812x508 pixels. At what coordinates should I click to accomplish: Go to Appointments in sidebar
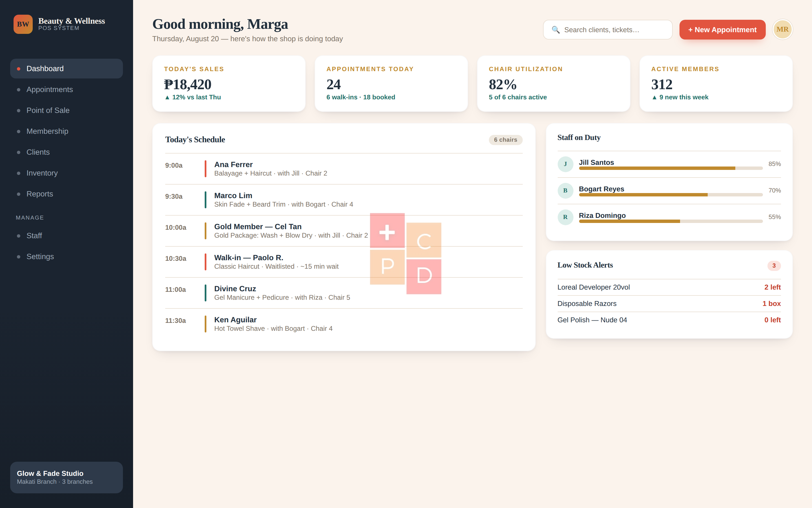(67, 89)
